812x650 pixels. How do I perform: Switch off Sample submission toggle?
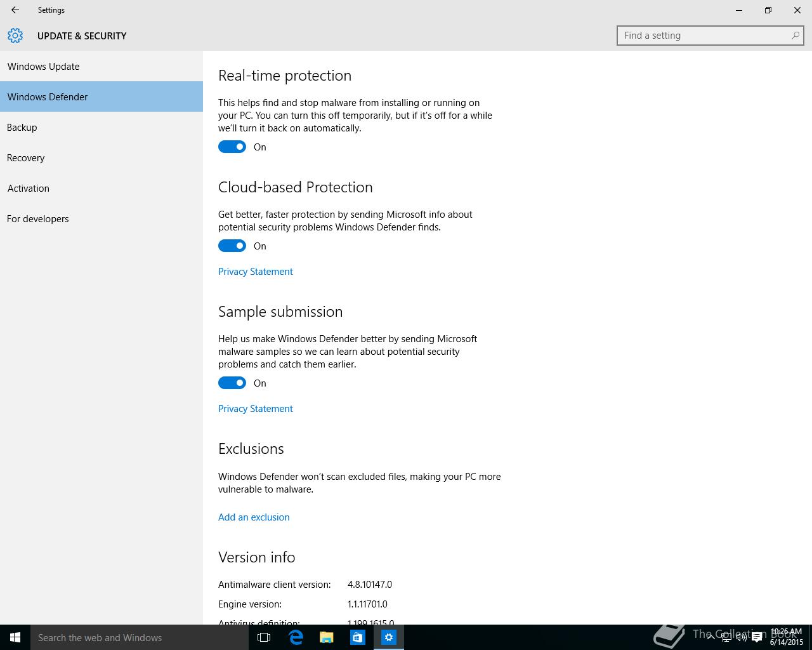click(x=232, y=383)
